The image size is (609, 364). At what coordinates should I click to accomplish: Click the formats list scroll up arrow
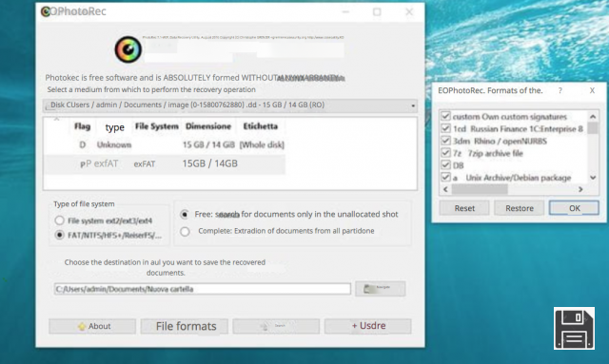coord(593,116)
